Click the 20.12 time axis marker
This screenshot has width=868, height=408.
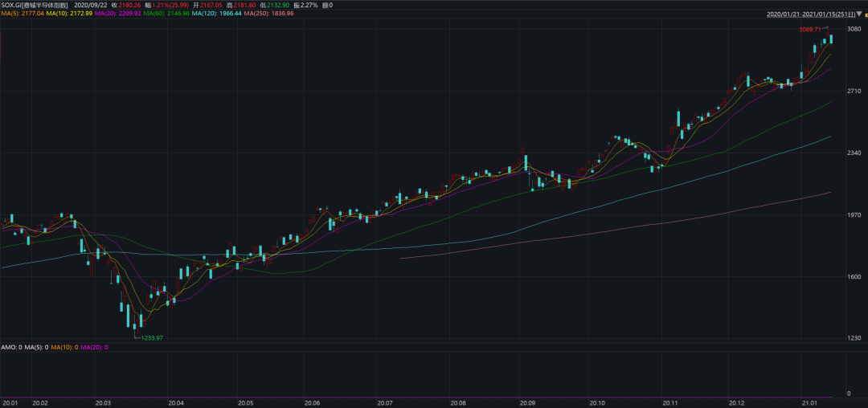(x=737, y=403)
